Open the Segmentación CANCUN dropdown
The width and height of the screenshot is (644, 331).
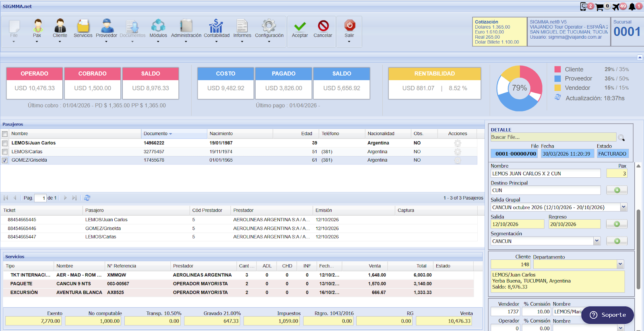pyautogui.click(x=597, y=241)
